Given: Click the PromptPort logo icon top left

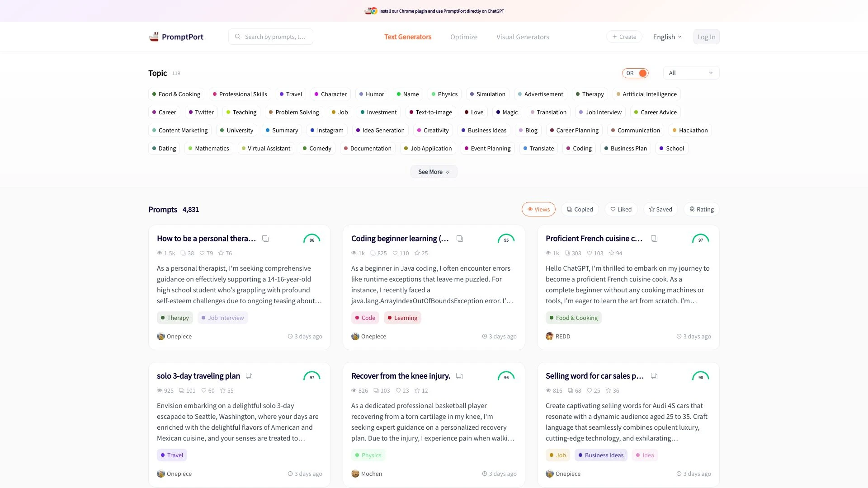Looking at the screenshot, I should 154,37.
